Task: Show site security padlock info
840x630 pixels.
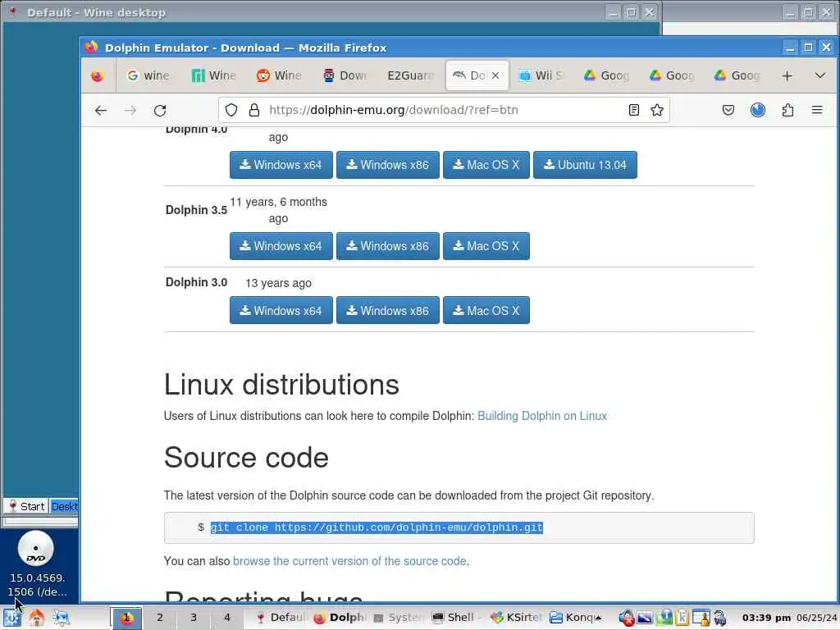Action: pyautogui.click(x=254, y=111)
